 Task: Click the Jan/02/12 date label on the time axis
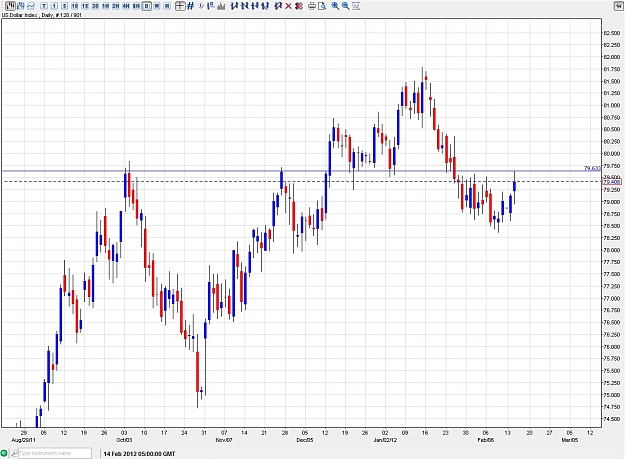click(x=385, y=440)
